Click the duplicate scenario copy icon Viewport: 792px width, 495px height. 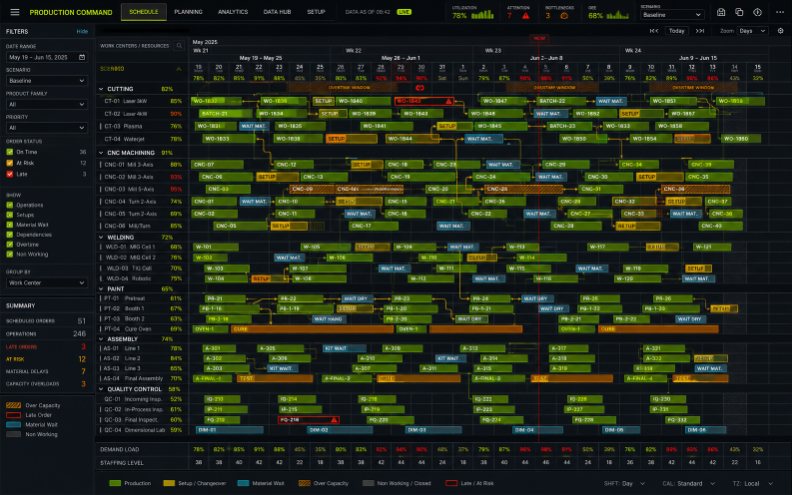[739, 12]
